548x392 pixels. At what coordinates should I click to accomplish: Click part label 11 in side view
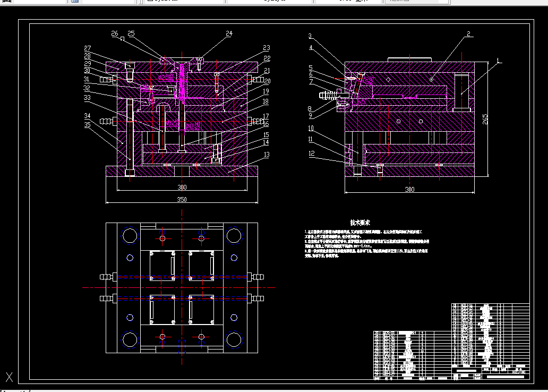coord(310,139)
